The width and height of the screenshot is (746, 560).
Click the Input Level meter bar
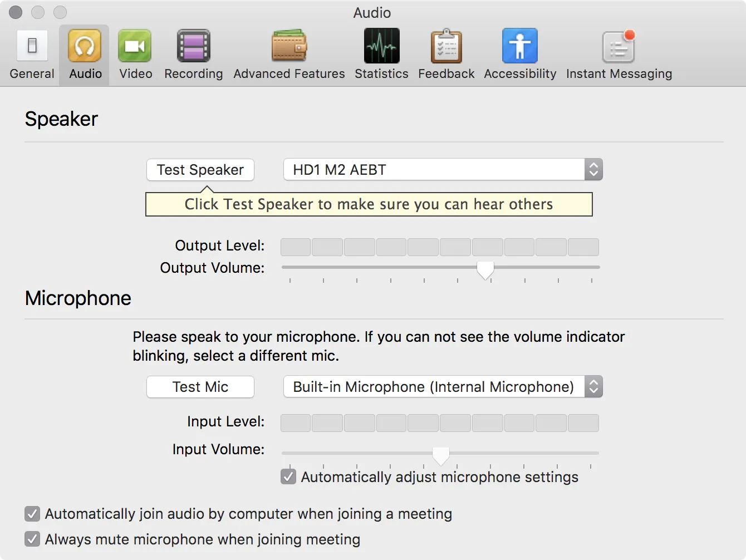pyautogui.click(x=439, y=423)
